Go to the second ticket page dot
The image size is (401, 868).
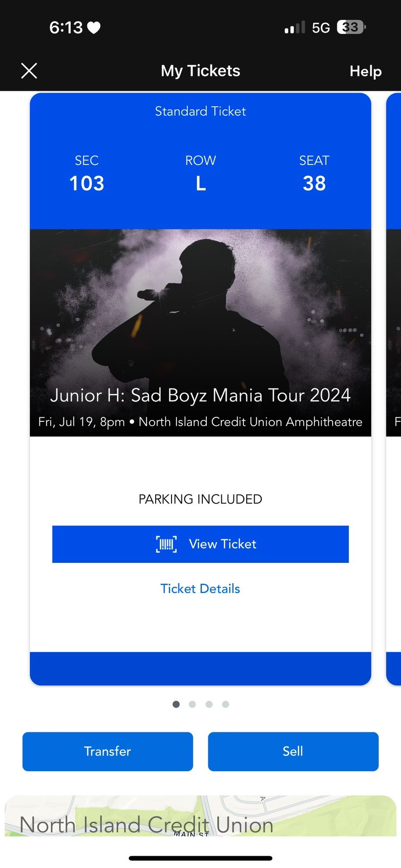[x=192, y=704]
